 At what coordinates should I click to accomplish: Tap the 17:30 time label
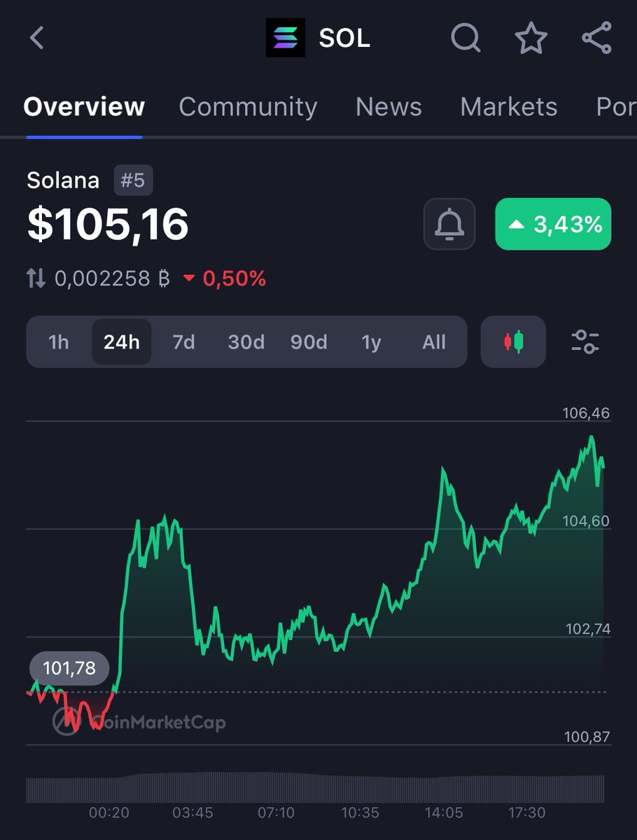[526, 813]
